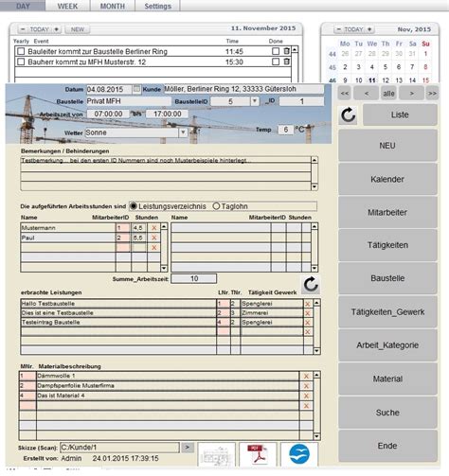Click Ende to exit
Screen dimensions: 449x476
(x=387, y=446)
